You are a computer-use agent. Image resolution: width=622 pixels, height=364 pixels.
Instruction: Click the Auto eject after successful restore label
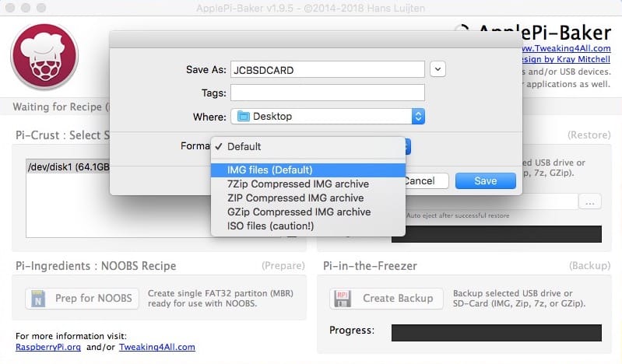[x=458, y=215]
